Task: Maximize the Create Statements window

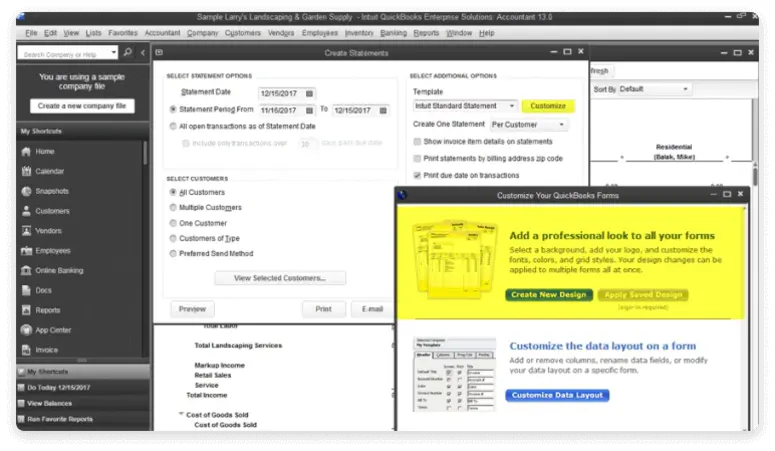Action: point(567,52)
